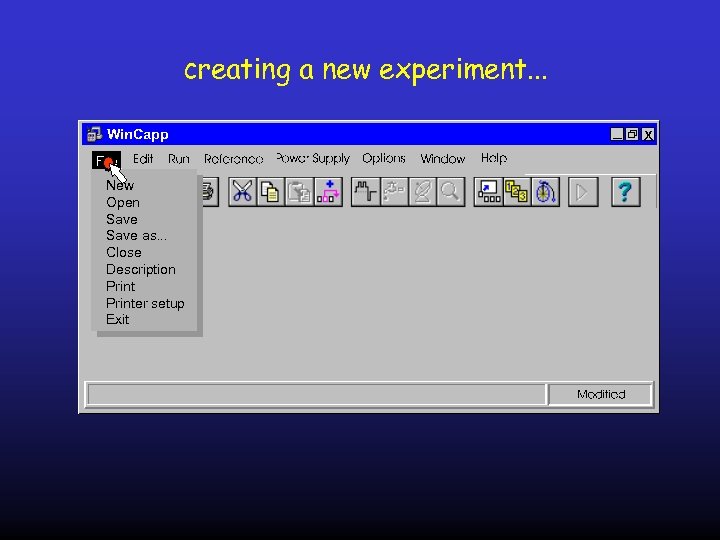Click the pulse waveform toolbar icon
Image resolution: width=720 pixels, height=540 pixels.
366,191
